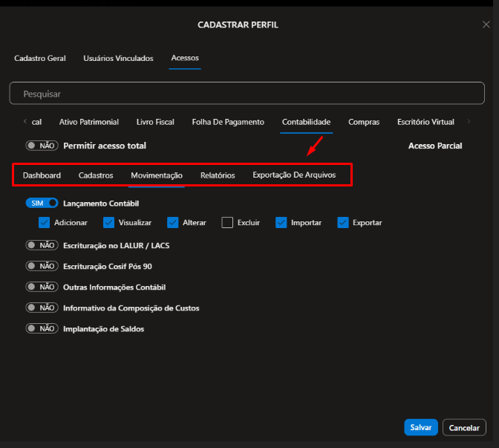Uncheck the Importar permission checkbox

[281, 222]
